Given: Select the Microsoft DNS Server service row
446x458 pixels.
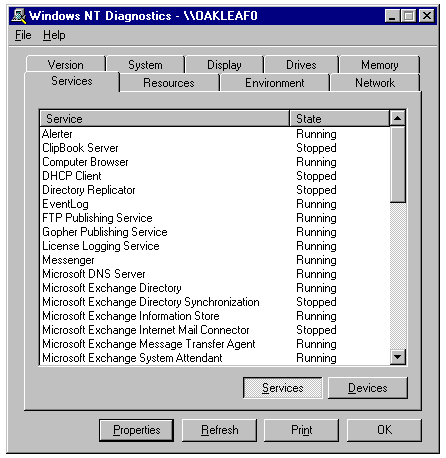Looking at the screenshot, I should pyautogui.click(x=214, y=274).
